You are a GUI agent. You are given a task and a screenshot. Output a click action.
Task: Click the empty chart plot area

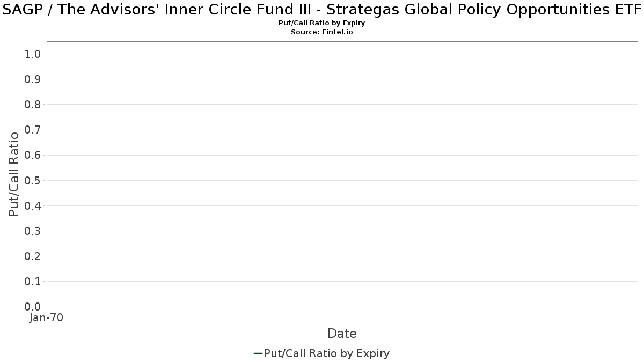pos(342,174)
